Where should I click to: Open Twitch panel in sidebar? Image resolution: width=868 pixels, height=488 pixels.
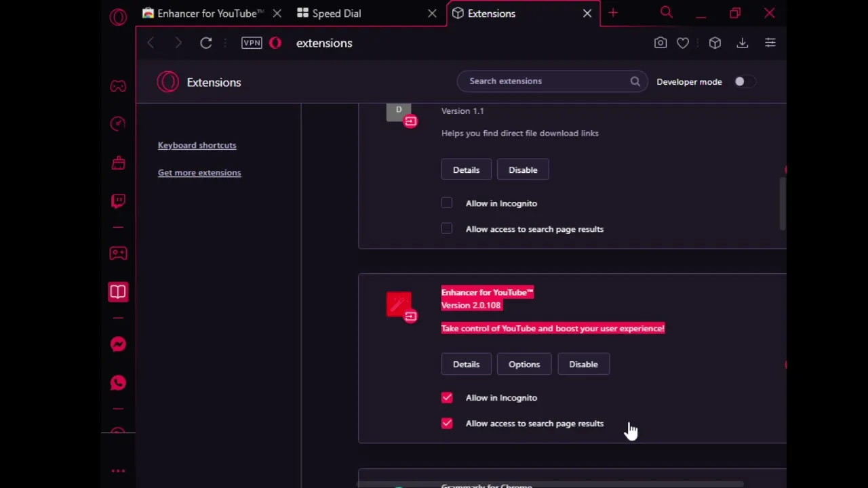(118, 201)
